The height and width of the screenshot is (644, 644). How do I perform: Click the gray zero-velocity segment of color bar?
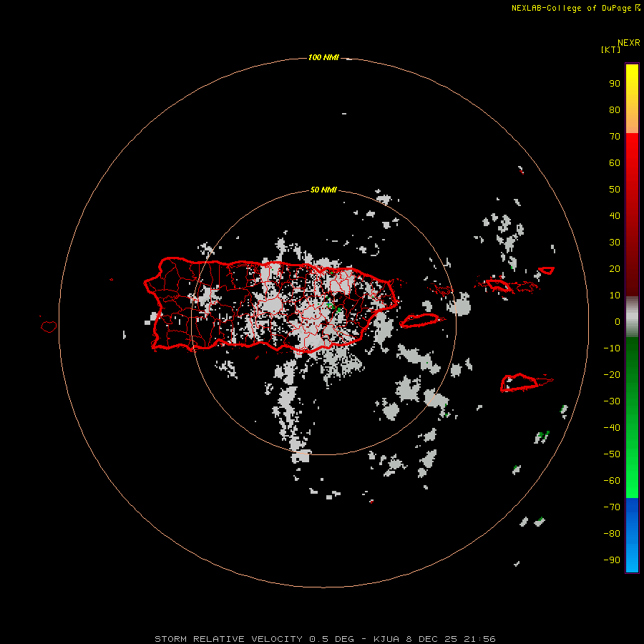coord(632,317)
